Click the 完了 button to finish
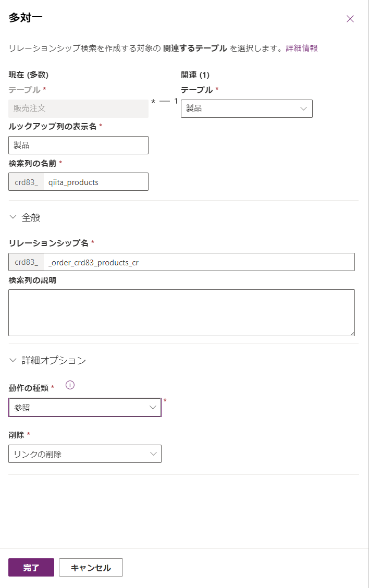 pyautogui.click(x=31, y=567)
